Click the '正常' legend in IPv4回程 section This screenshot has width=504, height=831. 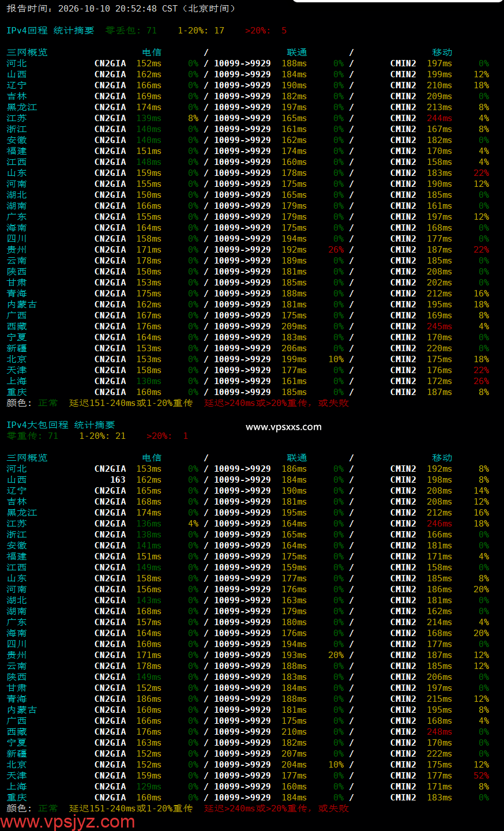tap(48, 403)
